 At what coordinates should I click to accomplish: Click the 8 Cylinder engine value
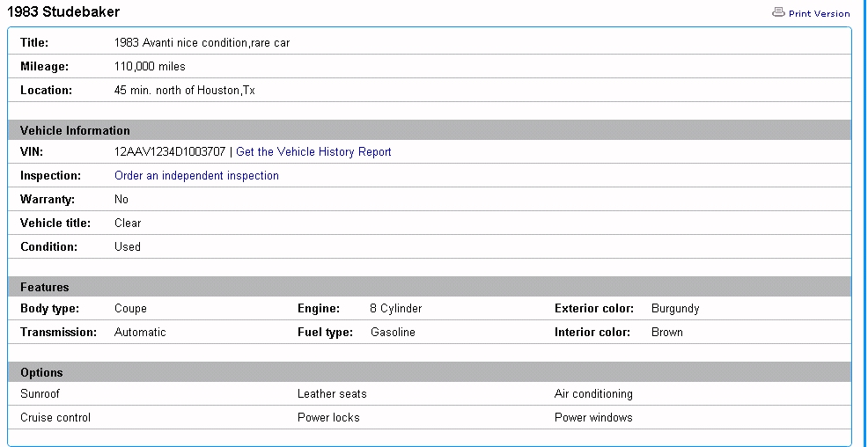395,309
